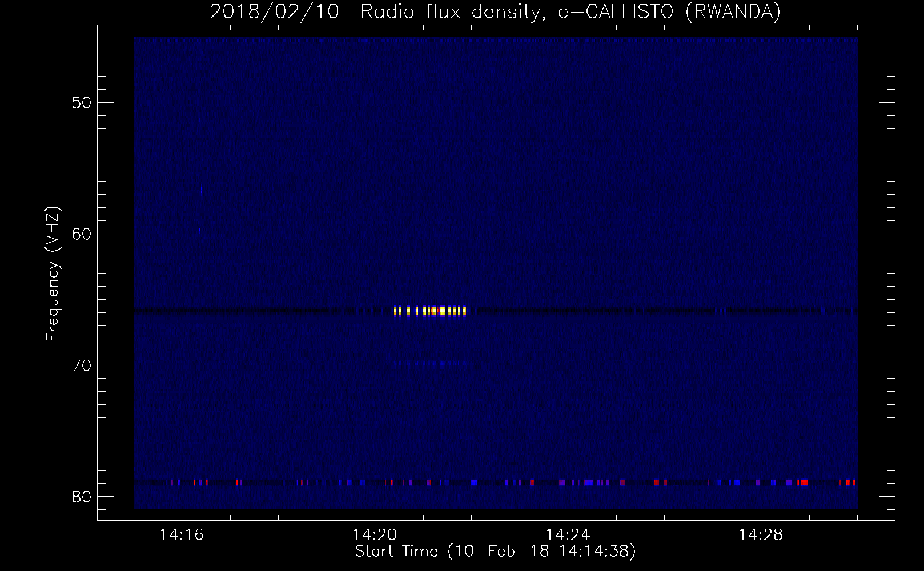Screen dimensions: 924x571
Task: Click the plot title mentioning e-CALLISTO (RWANDA)
Action: point(495,12)
